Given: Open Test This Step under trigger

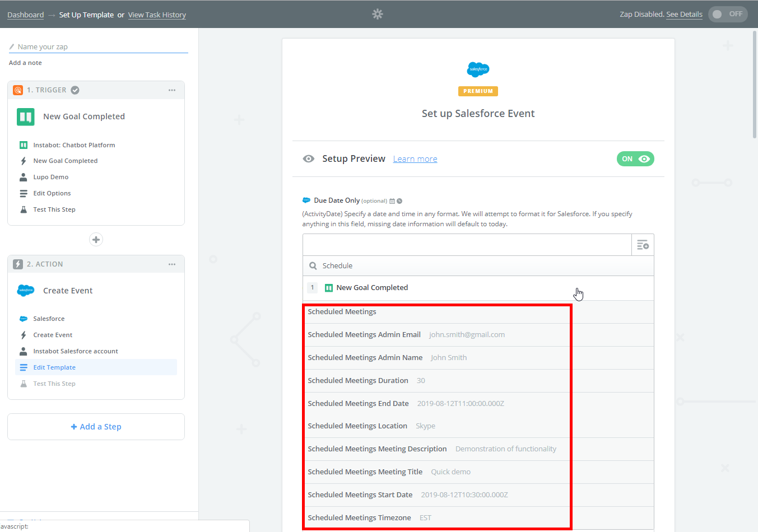Looking at the screenshot, I should click(x=54, y=209).
